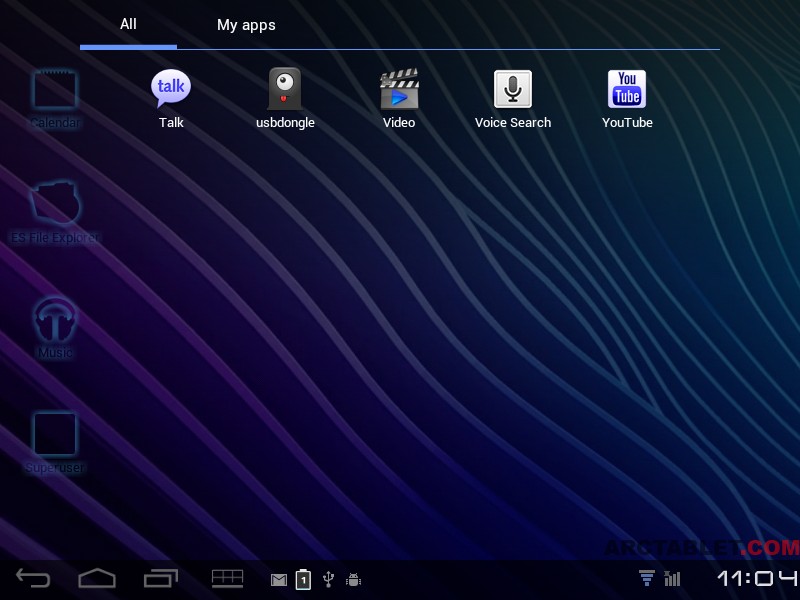The width and height of the screenshot is (800, 600).
Task: Switch to the My apps tab
Action: [x=246, y=25]
